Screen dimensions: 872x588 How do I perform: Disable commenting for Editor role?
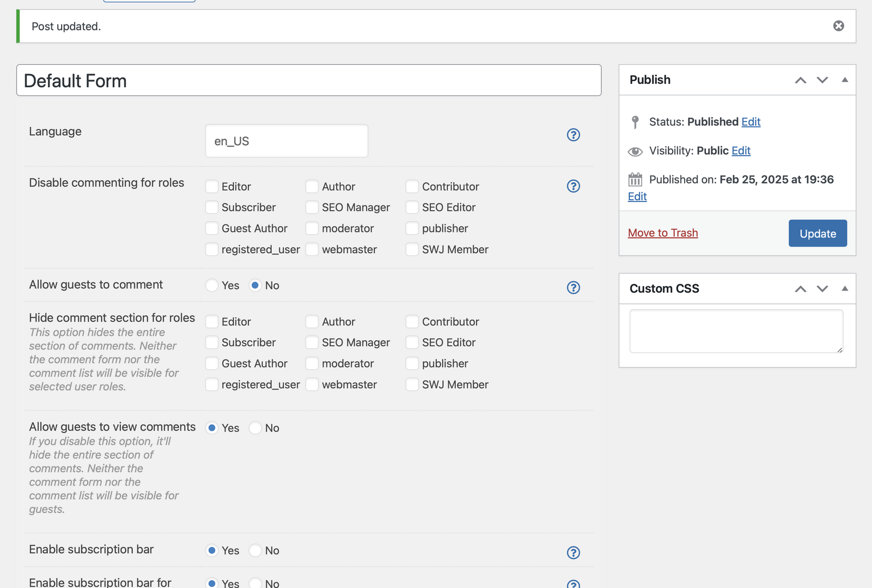pos(212,187)
